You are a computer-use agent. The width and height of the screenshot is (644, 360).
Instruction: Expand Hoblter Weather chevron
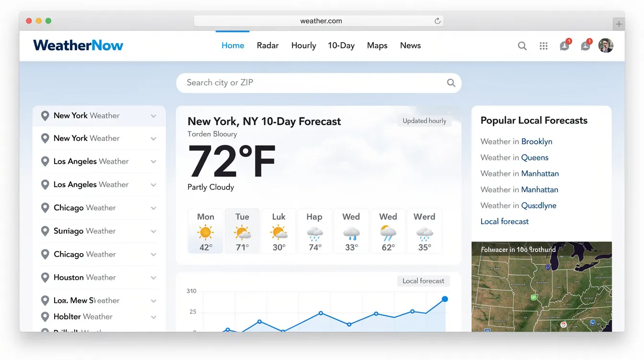(x=153, y=317)
